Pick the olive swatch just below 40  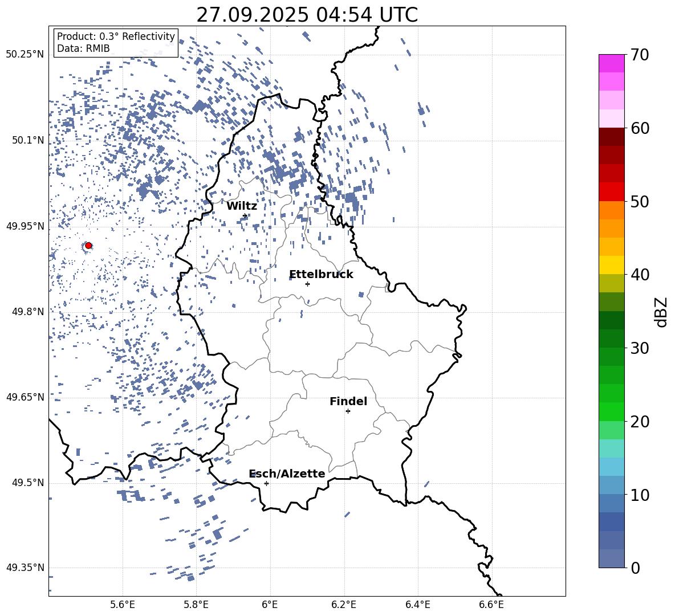[611, 283]
